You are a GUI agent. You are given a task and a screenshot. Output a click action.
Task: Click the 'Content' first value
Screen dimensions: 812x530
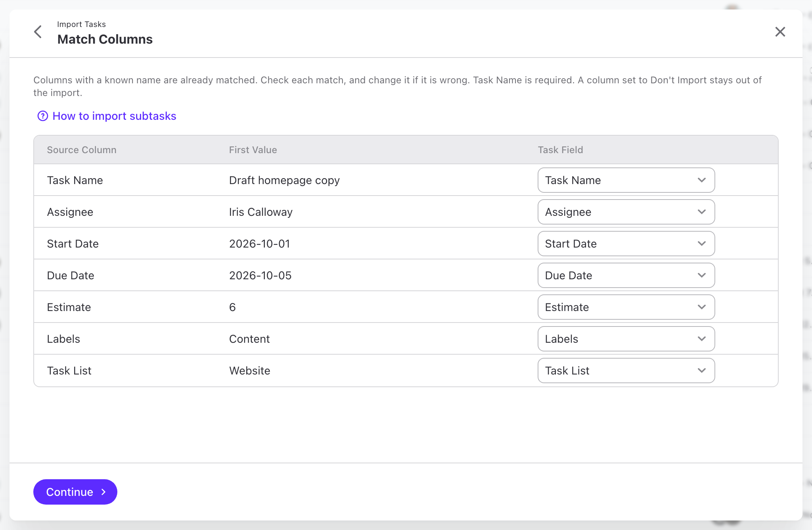pyautogui.click(x=249, y=339)
